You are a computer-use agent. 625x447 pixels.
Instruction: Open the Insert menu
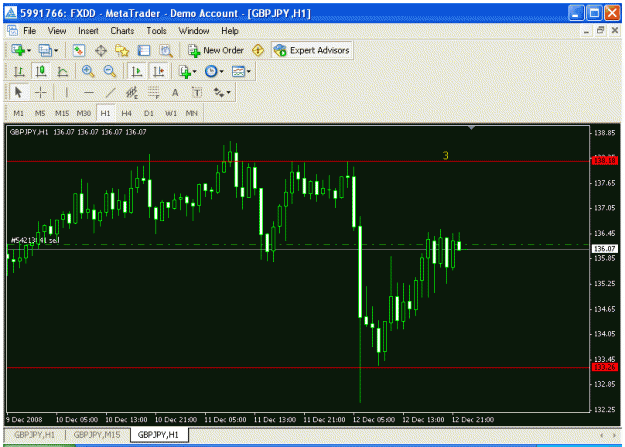point(88,31)
